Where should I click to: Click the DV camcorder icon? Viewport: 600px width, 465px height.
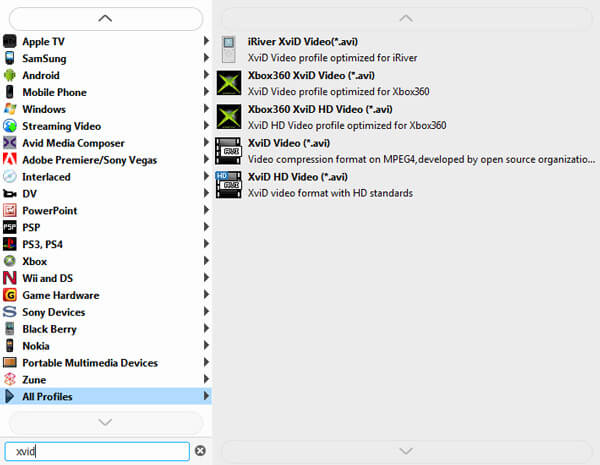pos(10,194)
